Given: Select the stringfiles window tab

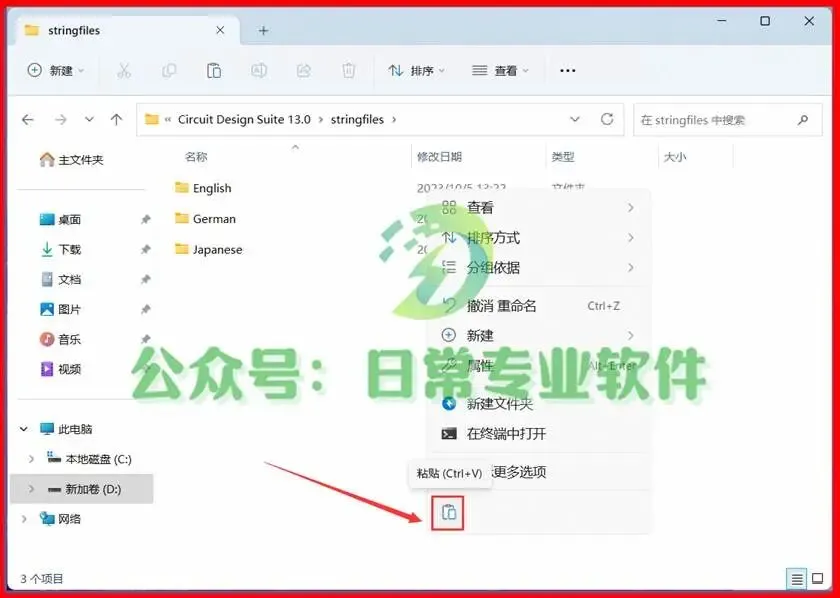Looking at the screenshot, I should [x=126, y=31].
